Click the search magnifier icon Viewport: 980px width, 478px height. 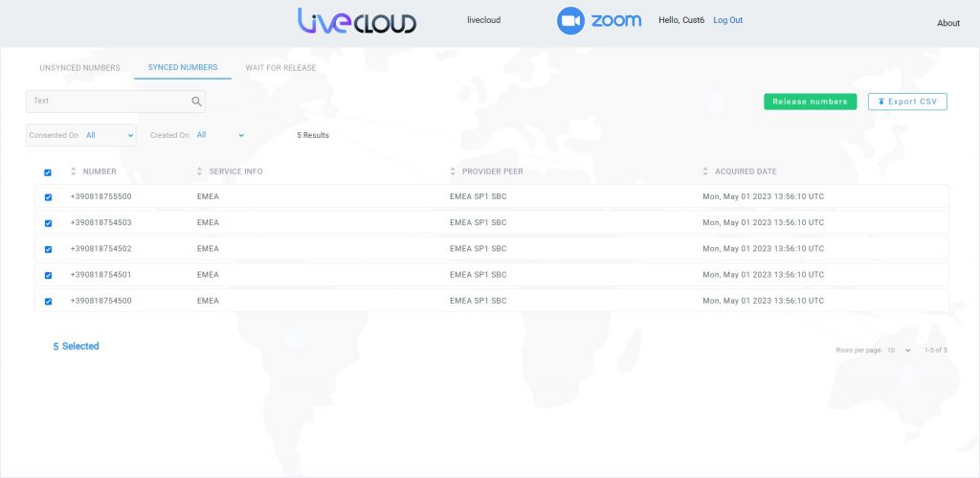click(x=196, y=102)
